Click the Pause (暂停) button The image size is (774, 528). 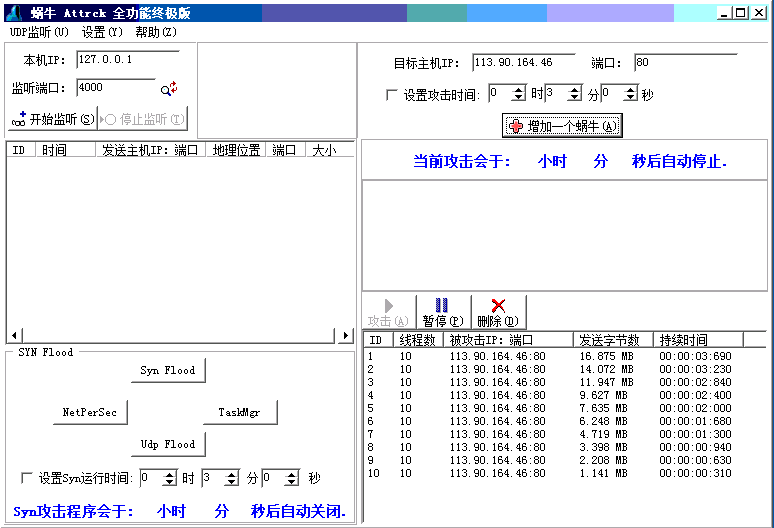pos(443,313)
